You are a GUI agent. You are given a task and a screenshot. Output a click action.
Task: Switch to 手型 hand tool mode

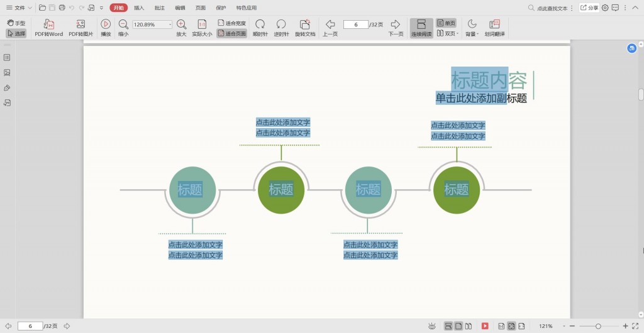pos(16,23)
